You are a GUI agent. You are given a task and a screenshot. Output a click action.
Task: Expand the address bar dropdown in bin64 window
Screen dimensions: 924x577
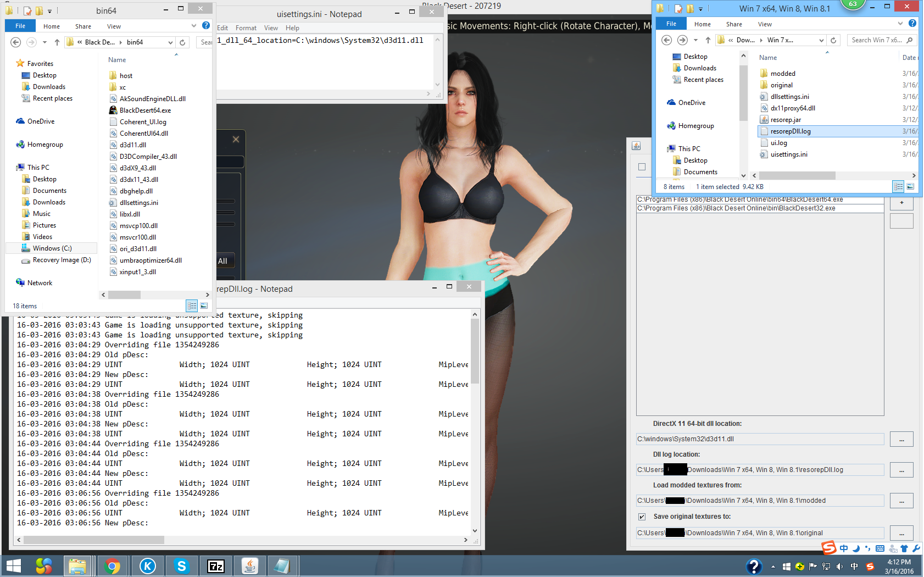tap(171, 42)
